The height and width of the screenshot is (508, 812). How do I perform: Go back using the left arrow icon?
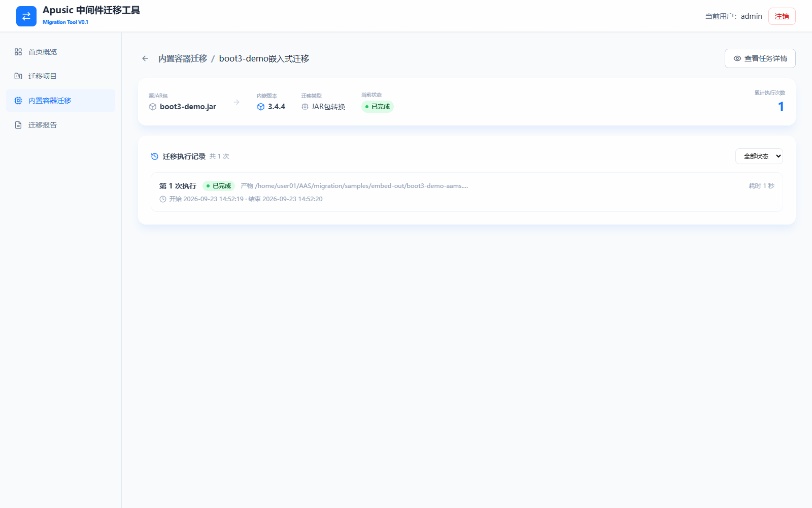pos(145,58)
